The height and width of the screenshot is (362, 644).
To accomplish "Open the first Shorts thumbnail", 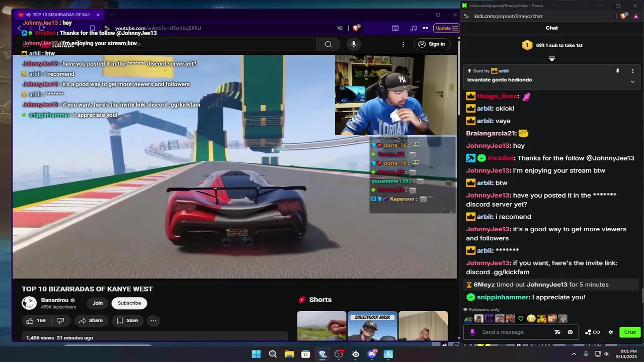I will (321, 326).
